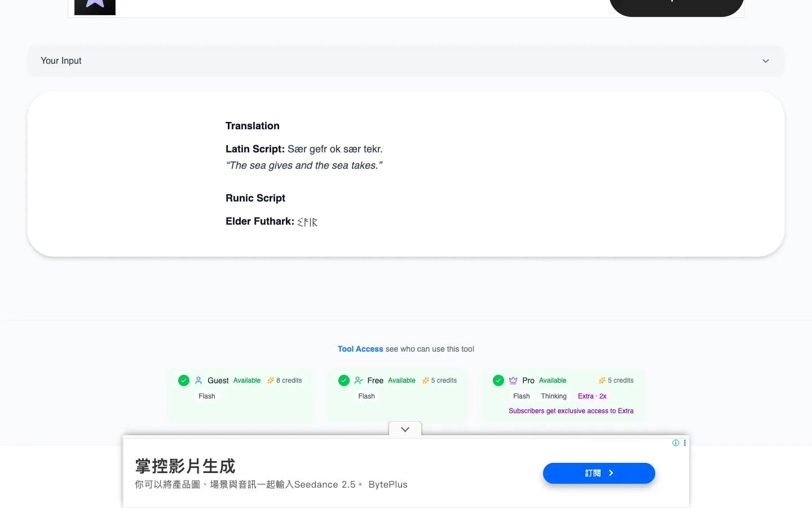Click the crown icon beside Pro
Viewport: 812px width, 508px height.
coord(513,380)
